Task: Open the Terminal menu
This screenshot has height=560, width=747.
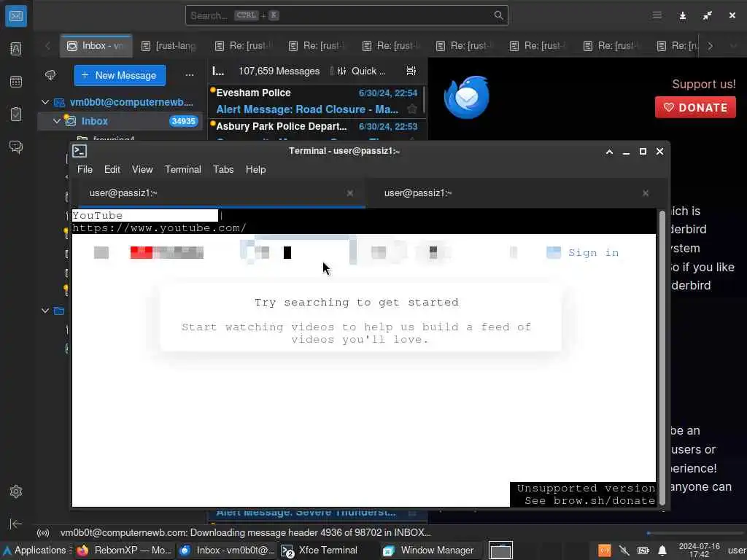Action: point(183,169)
